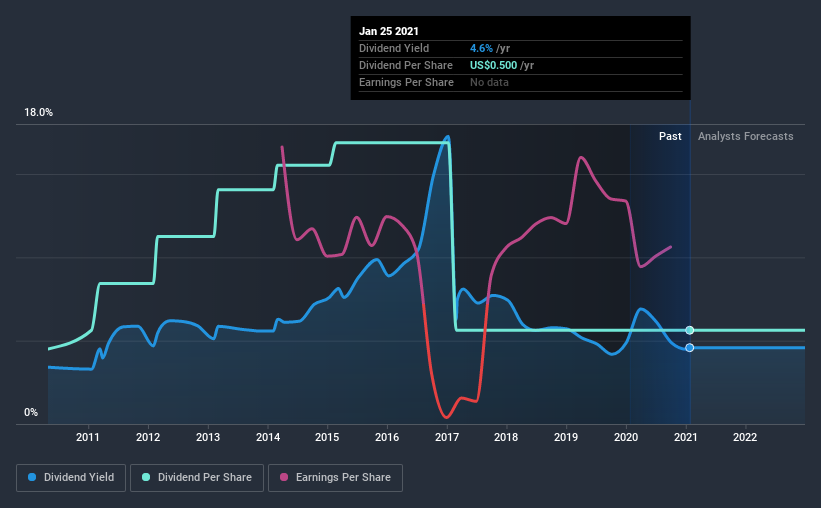This screenshot has height=508, width=821.
Task: Toggle the Dividend Yield legend button
Action: (x=71, y=478)
